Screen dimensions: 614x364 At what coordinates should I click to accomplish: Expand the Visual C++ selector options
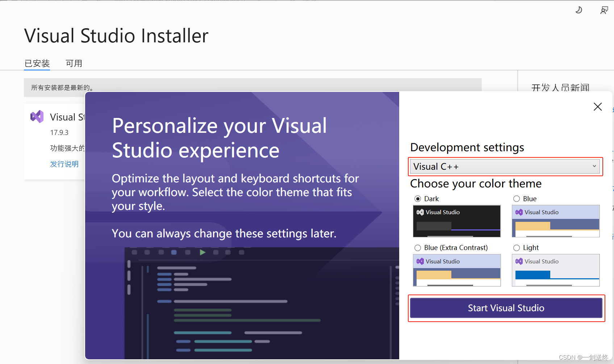(505, 166)
